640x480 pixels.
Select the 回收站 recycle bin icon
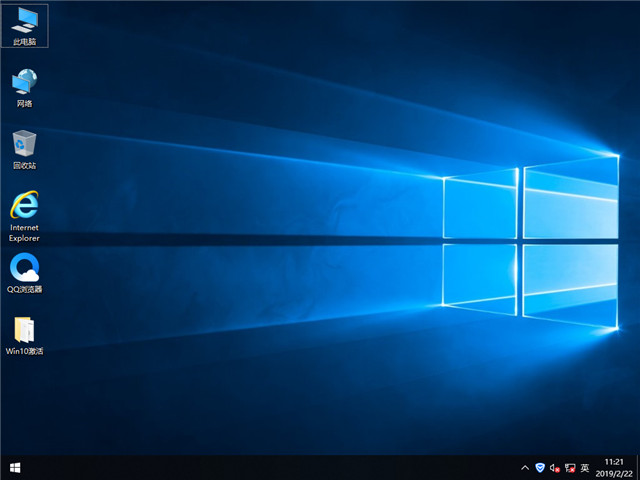[x=24, y=149]
